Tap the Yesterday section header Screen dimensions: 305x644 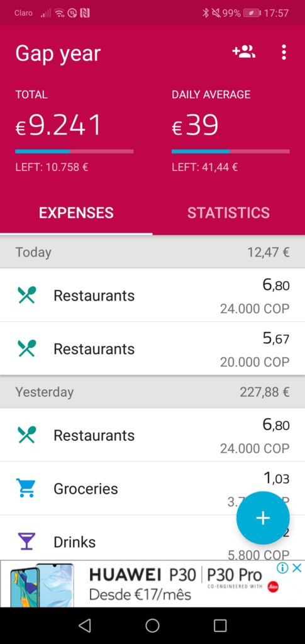coord(152,392)
